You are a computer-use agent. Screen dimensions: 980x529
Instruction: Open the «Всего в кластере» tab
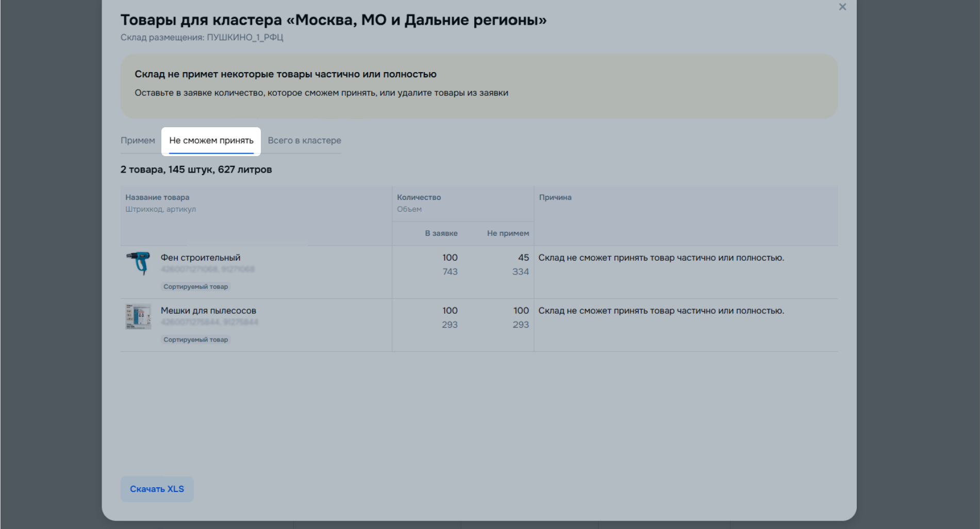[x=304, y=141]
